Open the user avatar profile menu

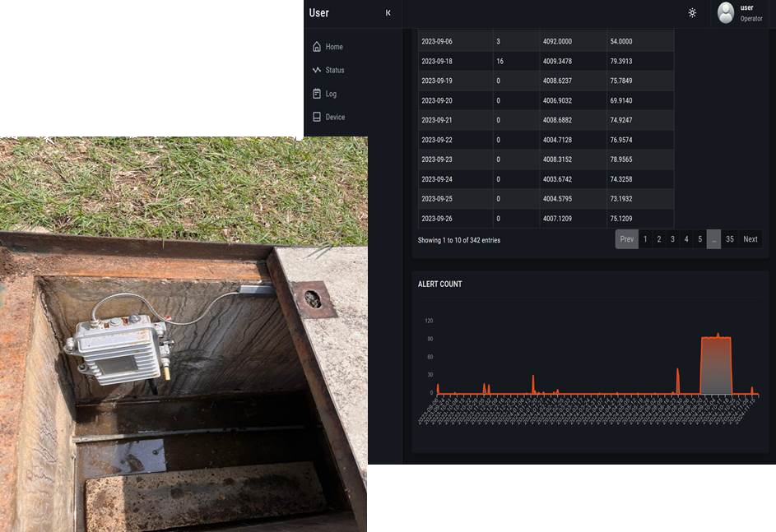(725, 12)
